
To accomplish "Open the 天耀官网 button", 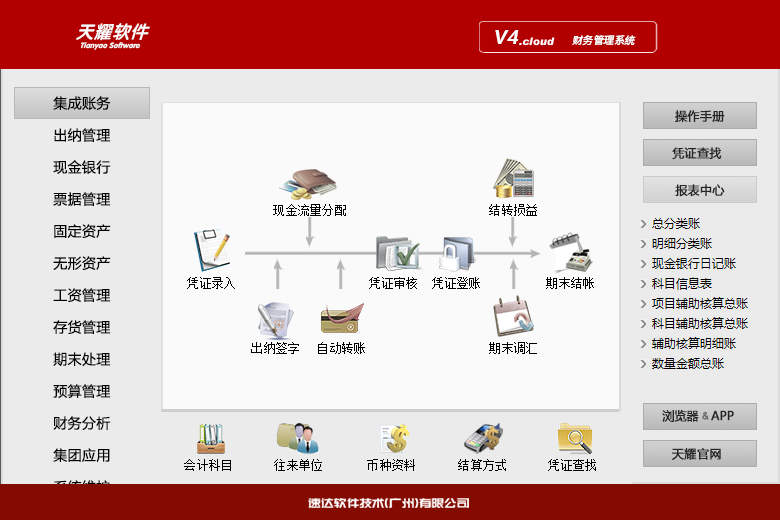I will 699,453.
